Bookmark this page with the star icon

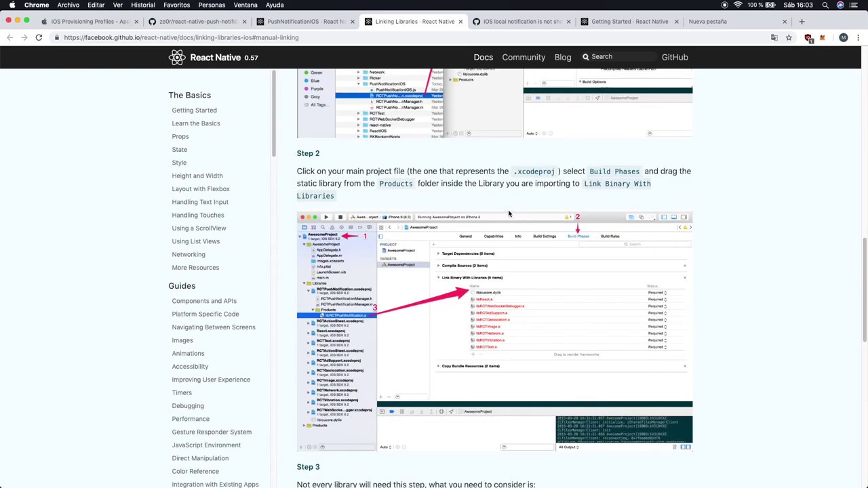pos(789,38)
